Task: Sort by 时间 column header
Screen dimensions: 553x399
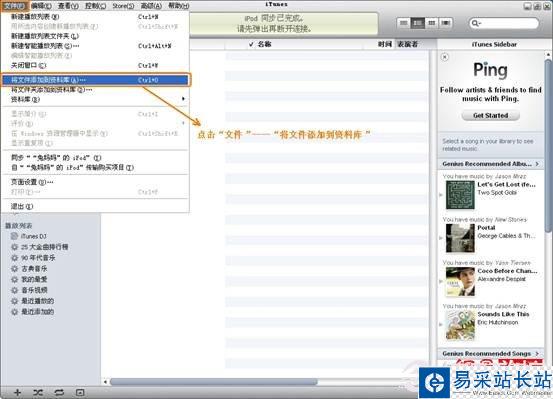Action: pos(385,44)
